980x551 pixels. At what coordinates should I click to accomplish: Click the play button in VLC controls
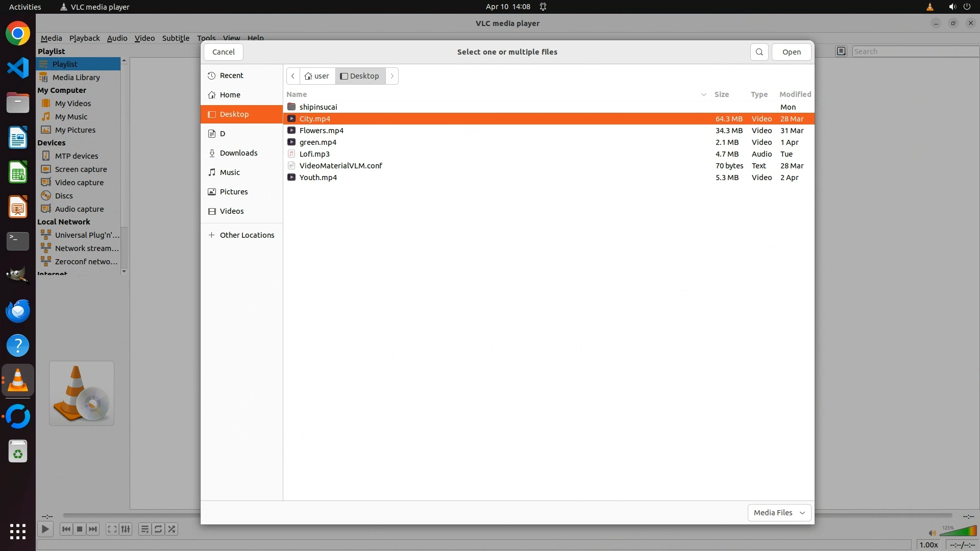(x=45, y=529)
